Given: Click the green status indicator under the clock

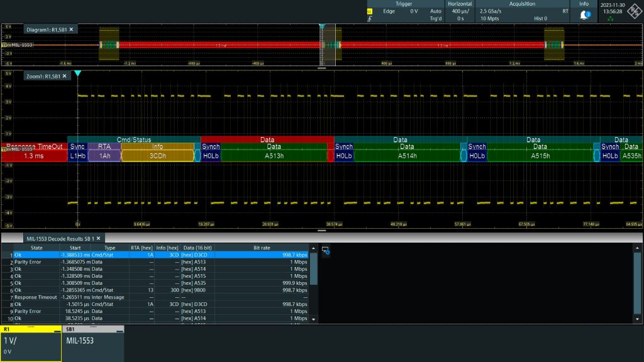Looking at the screenshot, I should [x=611, y=19].
